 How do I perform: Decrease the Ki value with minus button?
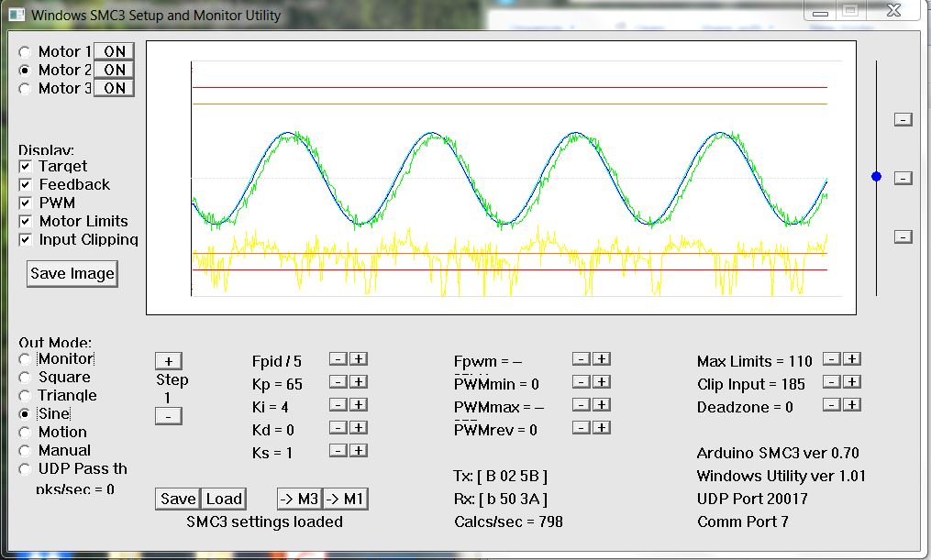click(338, 405)
